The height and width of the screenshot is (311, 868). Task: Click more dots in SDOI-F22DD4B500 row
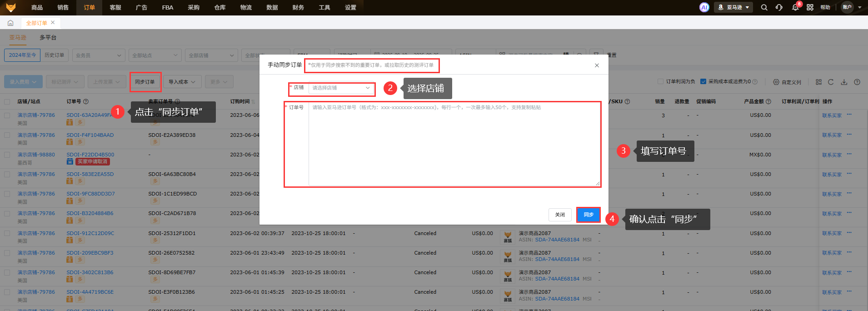pos(849,154)
